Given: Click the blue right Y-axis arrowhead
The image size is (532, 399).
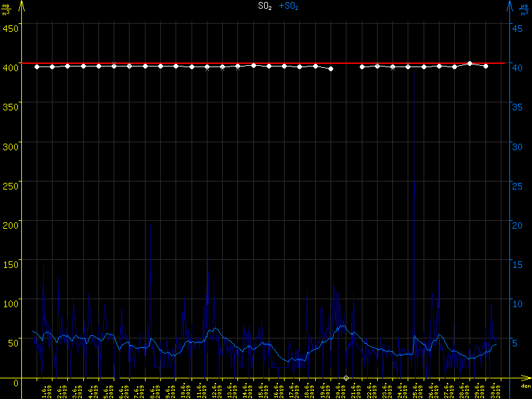Looking at the screenshot, I should 509,5.
